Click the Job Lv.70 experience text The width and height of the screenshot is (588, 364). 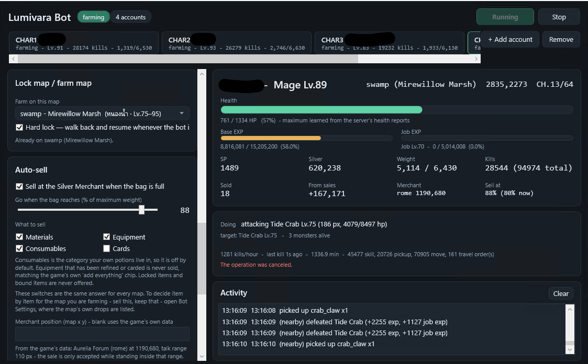442,147
